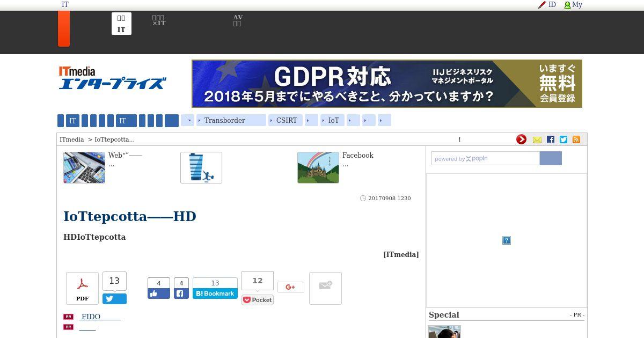Viewport: 644px width, 338px height.
Task: Open the header Facebook icon in breadcrumb bar
Action: [x=551, y=139]
